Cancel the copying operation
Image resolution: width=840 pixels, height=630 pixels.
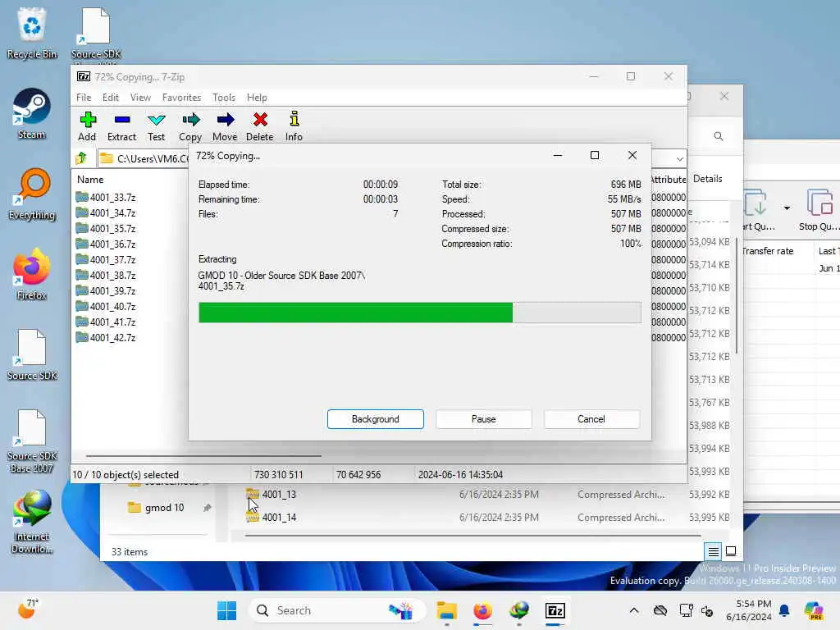pyautogui.click(x=591, y=419)
